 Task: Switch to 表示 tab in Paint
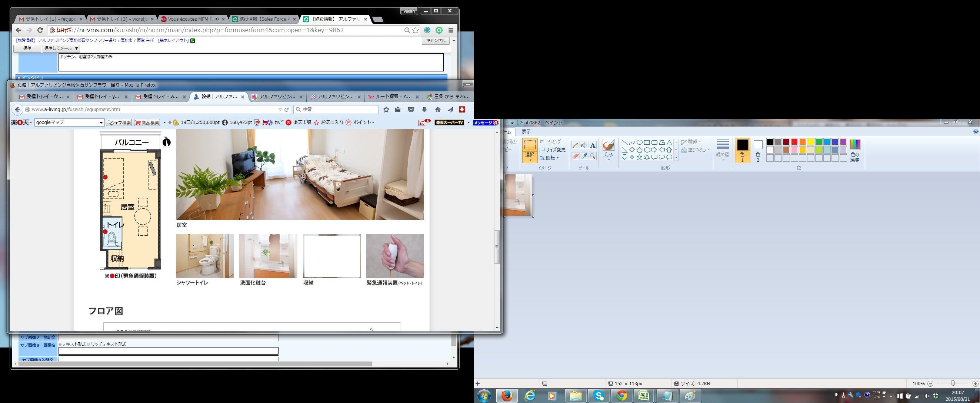coord(526,131)
